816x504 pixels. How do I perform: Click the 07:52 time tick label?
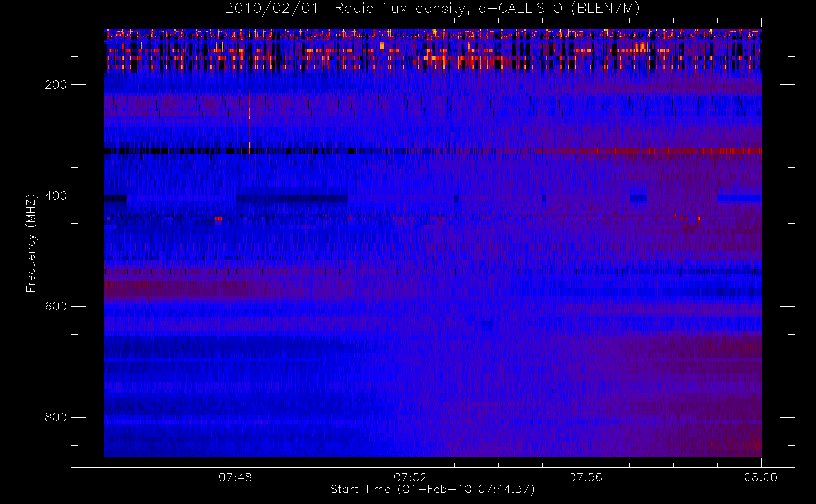[411, 477]
